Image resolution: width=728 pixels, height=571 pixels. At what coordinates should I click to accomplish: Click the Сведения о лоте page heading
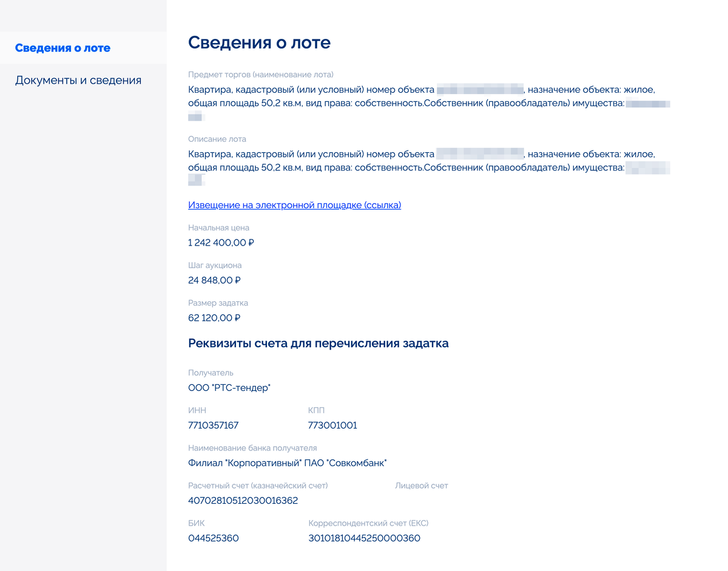click(x=260, y=42)
